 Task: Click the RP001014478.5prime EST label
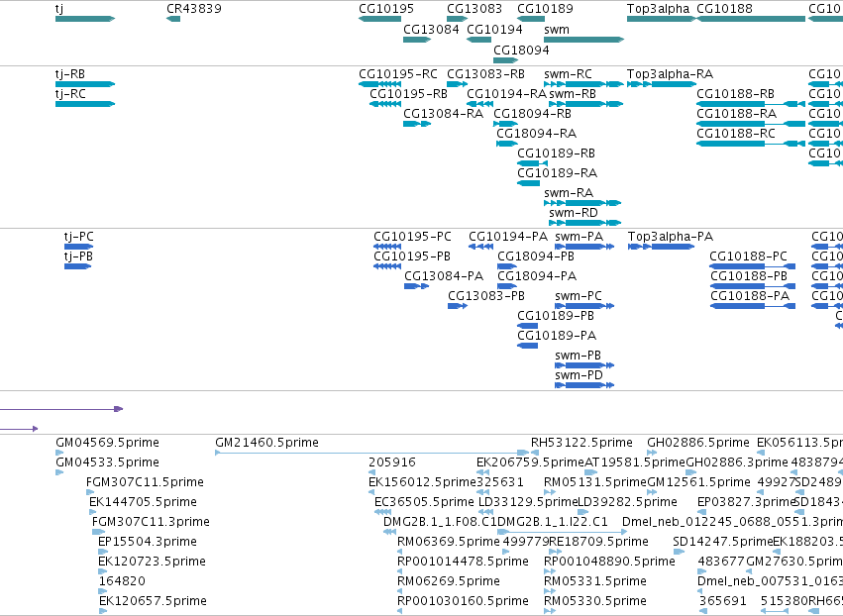coord(463,562)
